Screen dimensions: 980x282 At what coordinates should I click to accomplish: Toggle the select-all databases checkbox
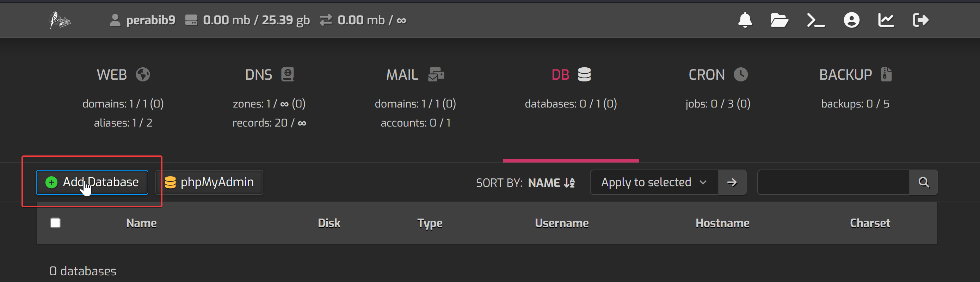click(55, 223)
